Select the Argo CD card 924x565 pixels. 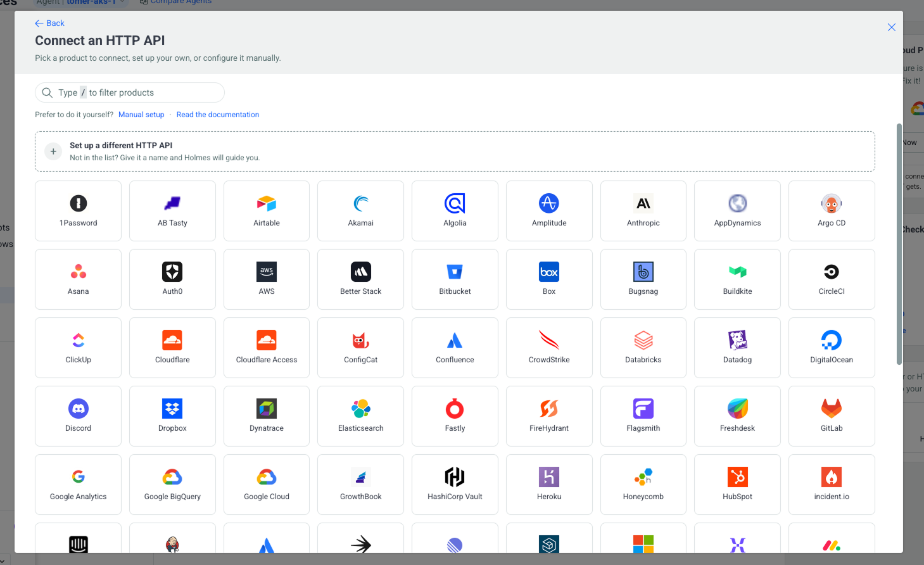pyautogui.click(x=832, y=211)
